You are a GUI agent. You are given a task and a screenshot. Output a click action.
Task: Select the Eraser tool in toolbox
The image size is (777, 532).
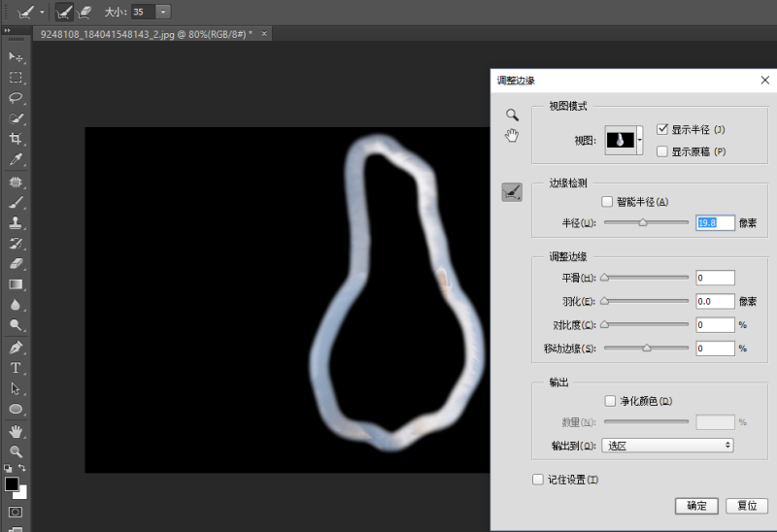pos(16,263)
